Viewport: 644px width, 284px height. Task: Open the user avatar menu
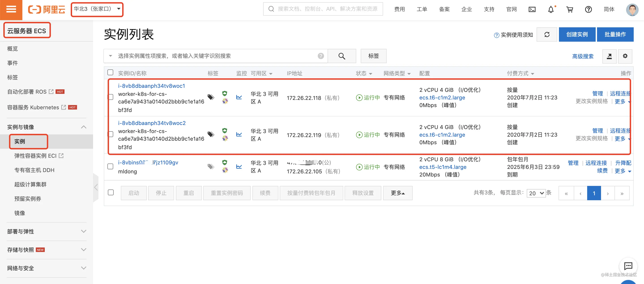632,9
